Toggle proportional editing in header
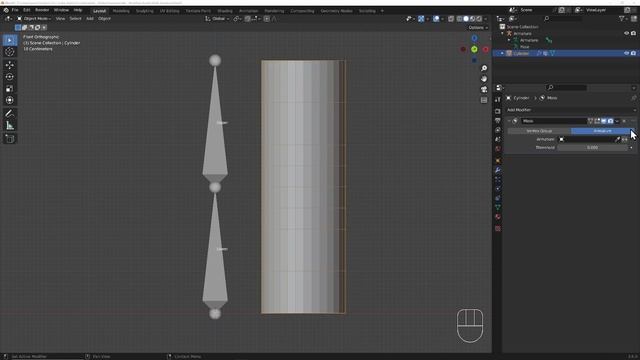This screenshot has width=640, height=360. pos(267,19)
